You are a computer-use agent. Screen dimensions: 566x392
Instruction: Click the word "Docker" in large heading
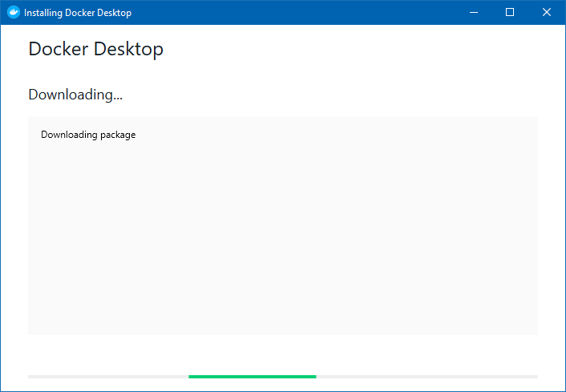click(59, 49)
